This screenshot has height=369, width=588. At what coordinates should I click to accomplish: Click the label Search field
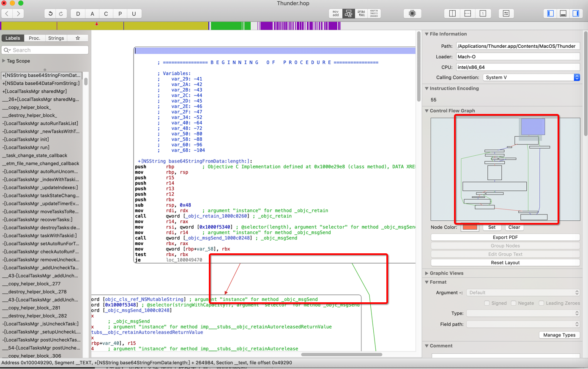[45, 50]
